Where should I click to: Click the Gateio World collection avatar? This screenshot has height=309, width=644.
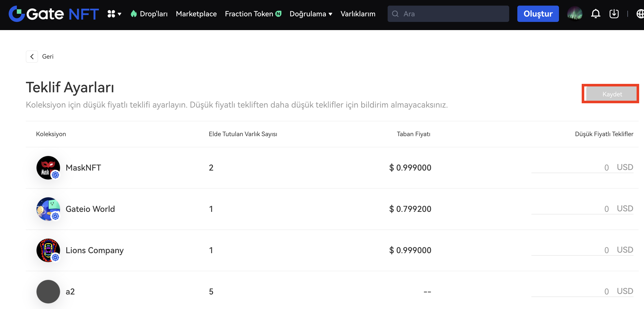48,209
